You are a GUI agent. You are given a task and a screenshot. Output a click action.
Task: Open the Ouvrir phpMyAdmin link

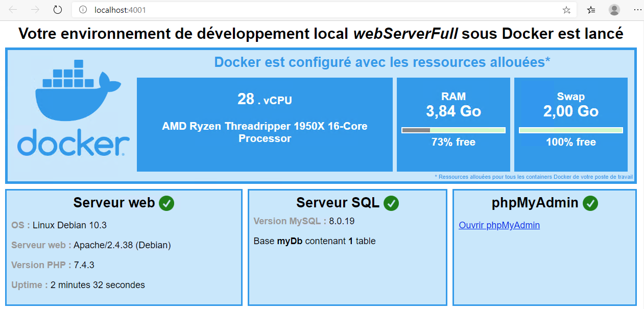tap(499, 225)
